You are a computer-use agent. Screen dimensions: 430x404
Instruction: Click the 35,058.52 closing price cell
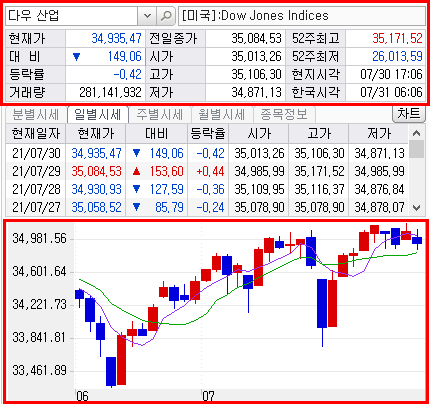(96, 207)
